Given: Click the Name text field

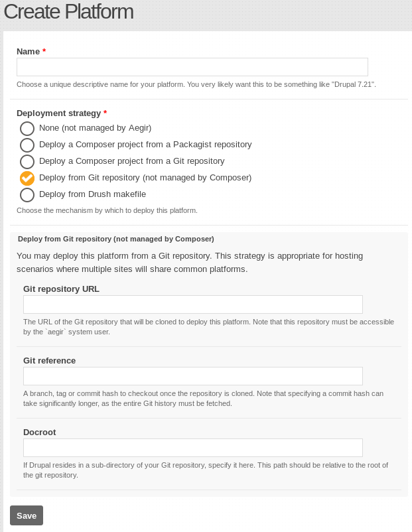Looking at the screenshot, I should (x=192, y=67).
